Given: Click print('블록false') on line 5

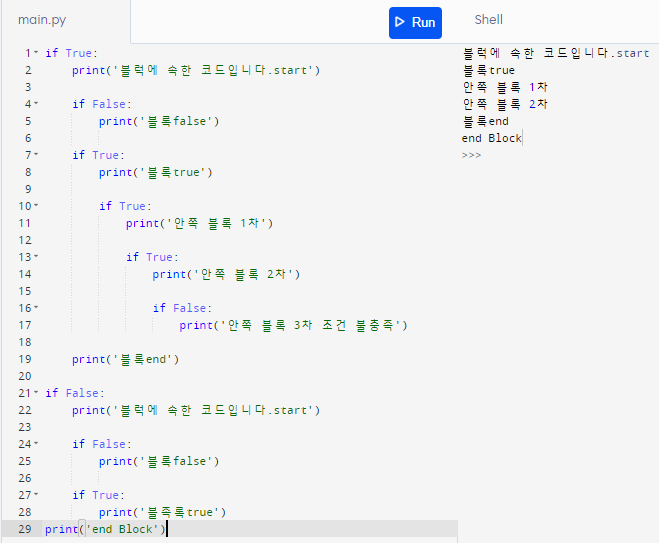Looking at the screenshot, I should (159, 121).
